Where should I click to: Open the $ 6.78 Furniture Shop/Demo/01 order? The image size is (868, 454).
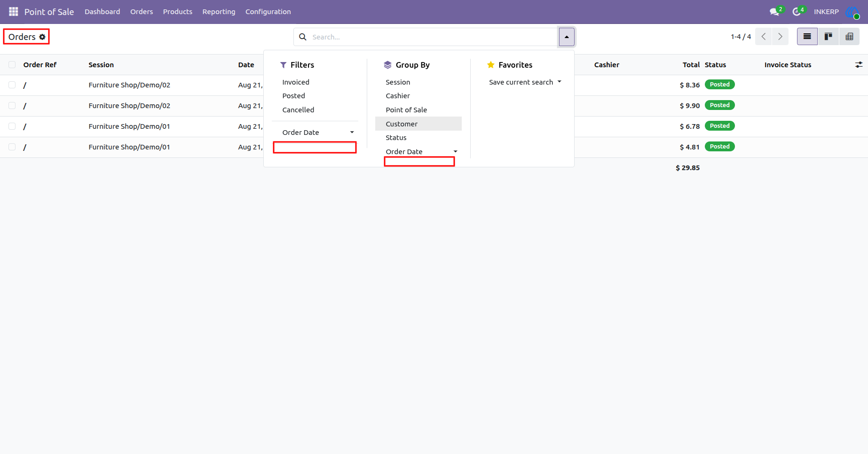tap(129, 126)
